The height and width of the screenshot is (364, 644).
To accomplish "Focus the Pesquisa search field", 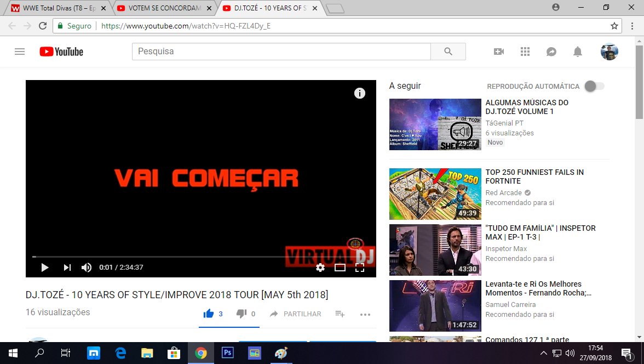I will (x=281, y=52).
